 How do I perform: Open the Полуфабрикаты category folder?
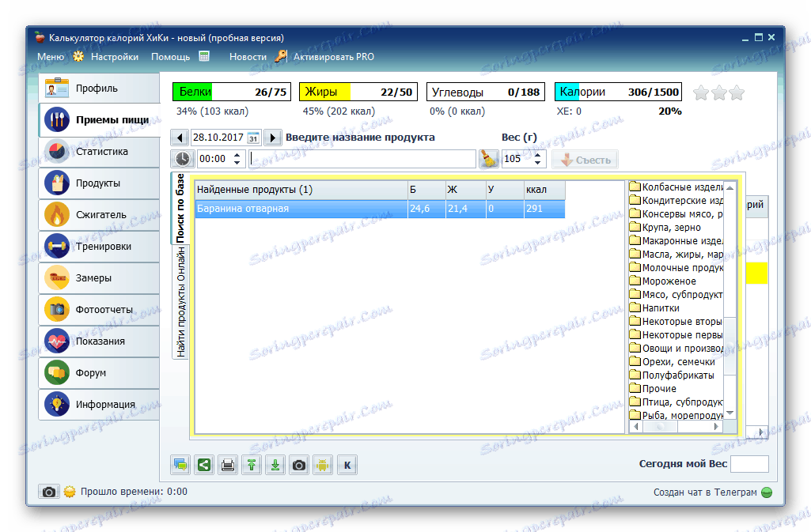[x=672, y=375]
